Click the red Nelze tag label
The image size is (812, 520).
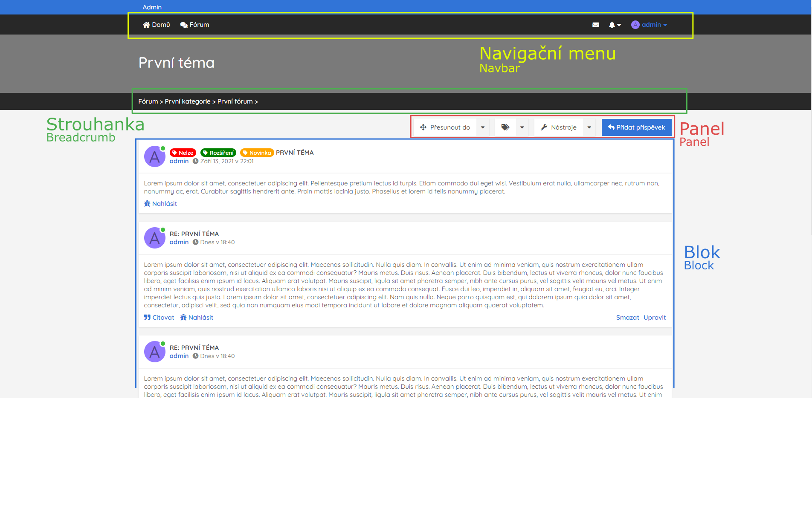click(x=183, y=153)
